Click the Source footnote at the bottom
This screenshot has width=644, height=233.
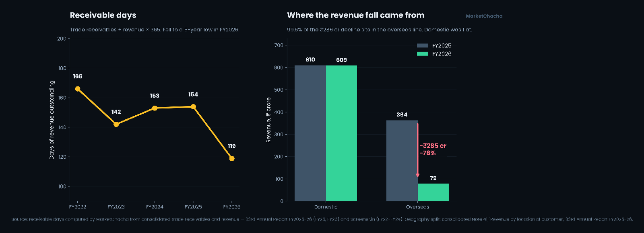click(322, 219)
